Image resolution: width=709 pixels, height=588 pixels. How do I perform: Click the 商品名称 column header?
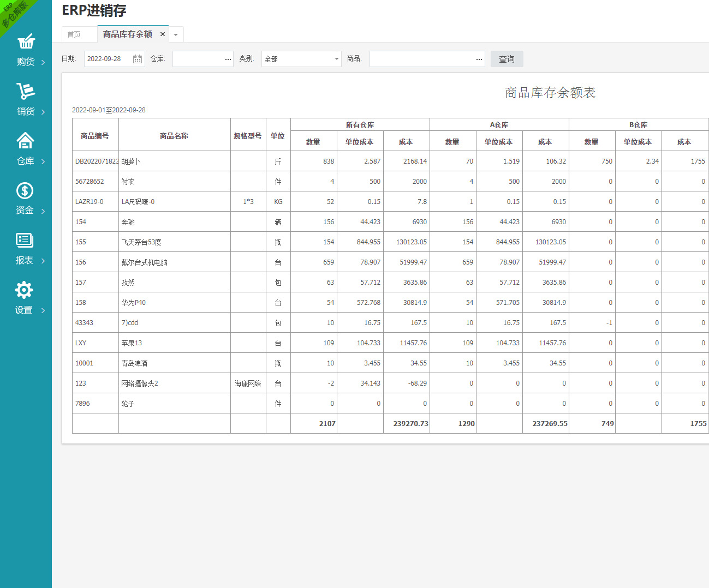click(x=174, y=135)
